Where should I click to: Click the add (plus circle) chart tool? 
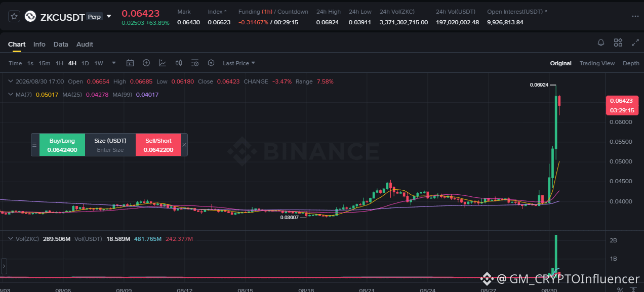146,63
